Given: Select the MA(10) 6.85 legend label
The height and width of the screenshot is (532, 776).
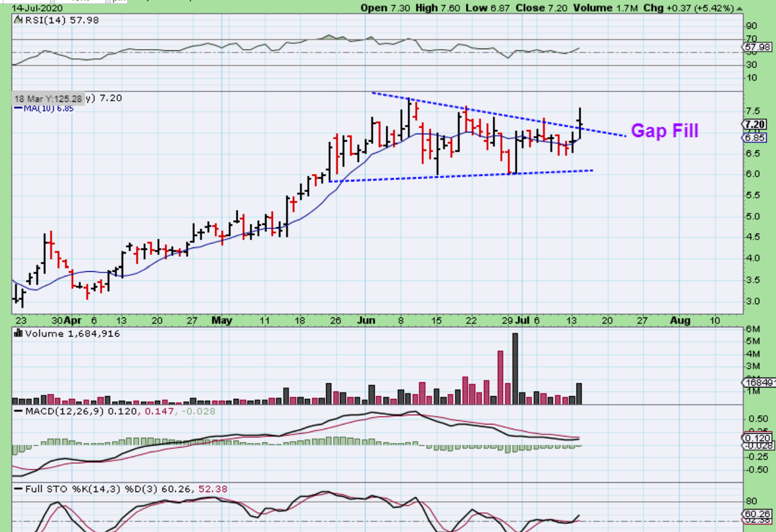Looking at the screenshot, I should coord(49,108).
